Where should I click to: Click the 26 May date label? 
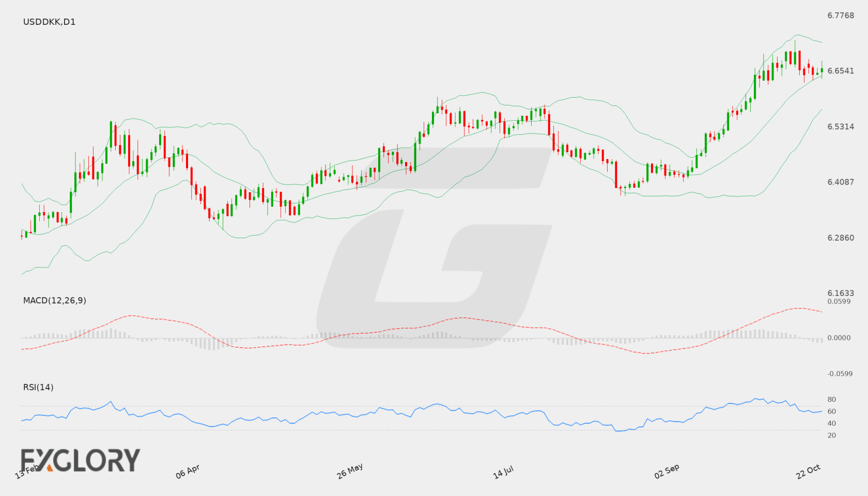(x=350, y=471)
